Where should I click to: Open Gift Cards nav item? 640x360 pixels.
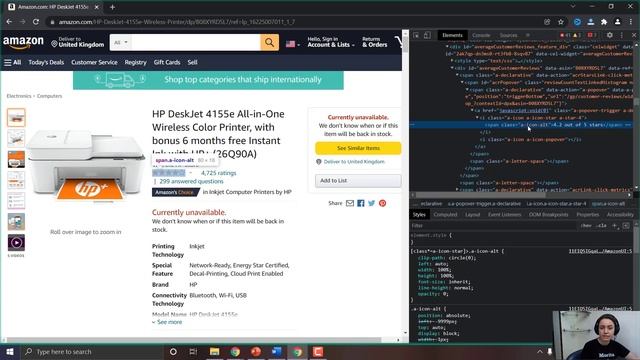167,62
